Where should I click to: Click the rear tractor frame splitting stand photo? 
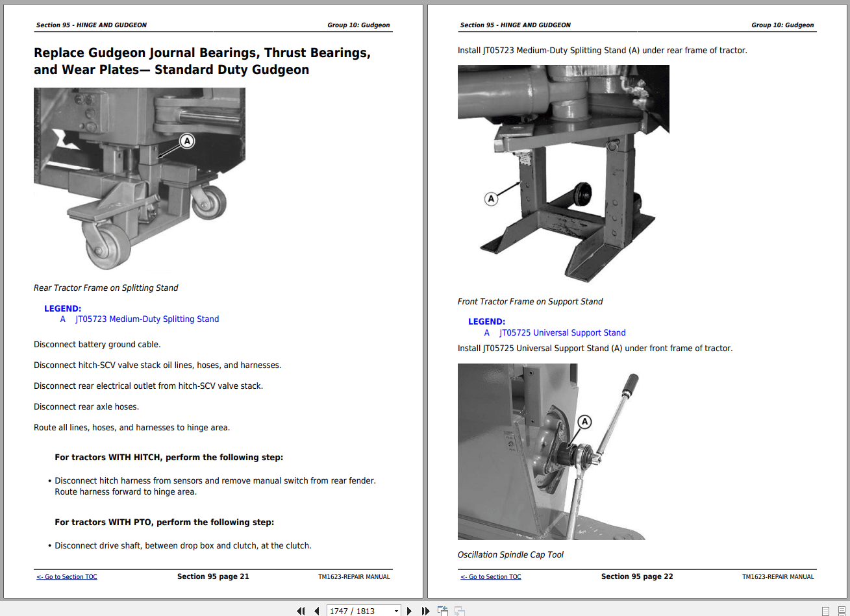point(140,179)
